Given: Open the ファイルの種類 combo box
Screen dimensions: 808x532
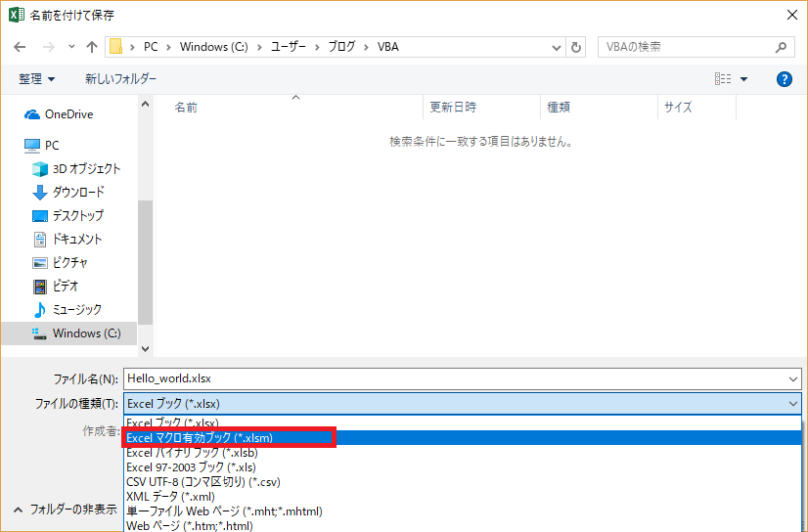Looking at the screenshot, I should 463,404.
